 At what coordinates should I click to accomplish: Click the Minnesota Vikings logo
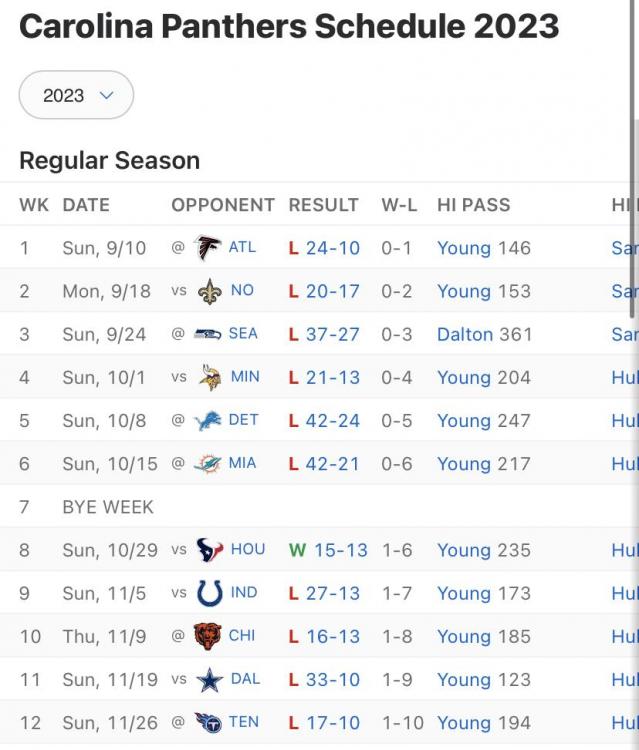click(209, 377)
